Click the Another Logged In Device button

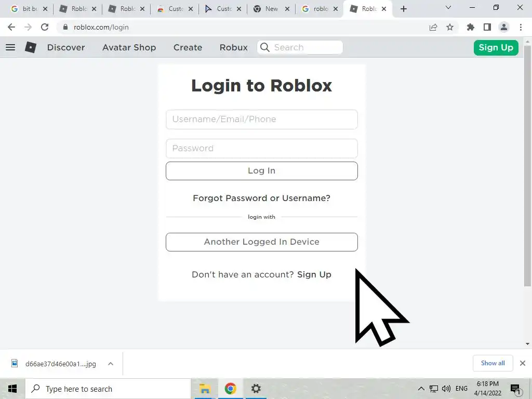[262, 242]
